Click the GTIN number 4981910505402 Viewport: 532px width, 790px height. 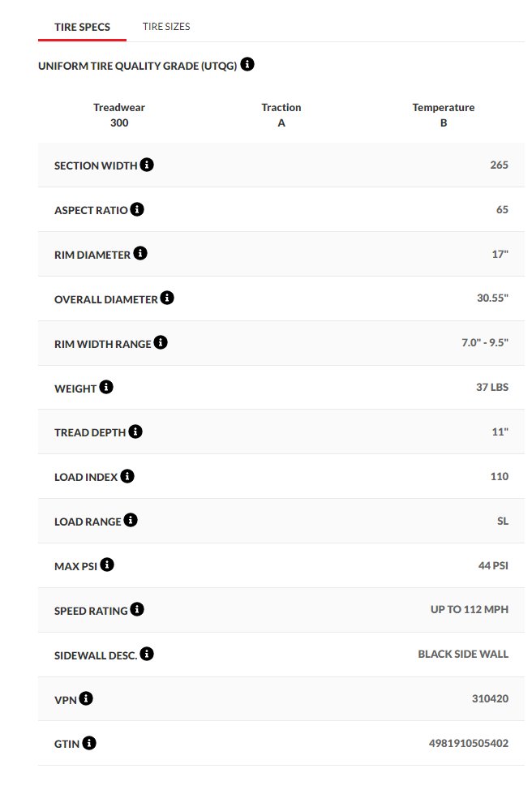pos(469,743)
